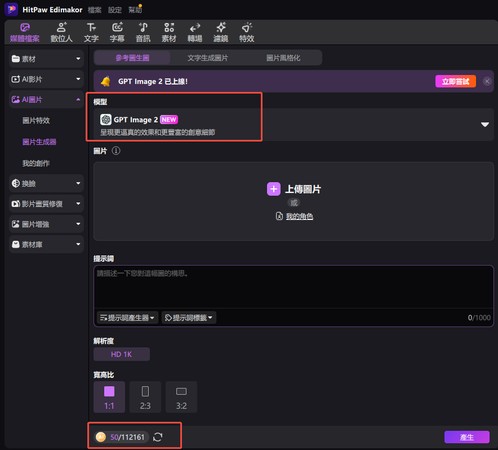The image size is (498, 450).
Task: Open the 幫助 menu
Action: point(135,10)
